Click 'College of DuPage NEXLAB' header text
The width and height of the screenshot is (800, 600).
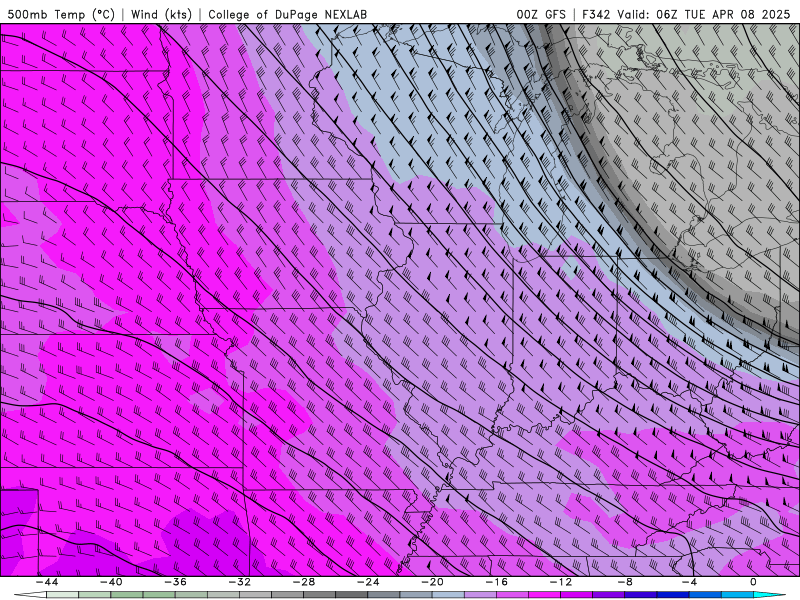pos(287,14)
